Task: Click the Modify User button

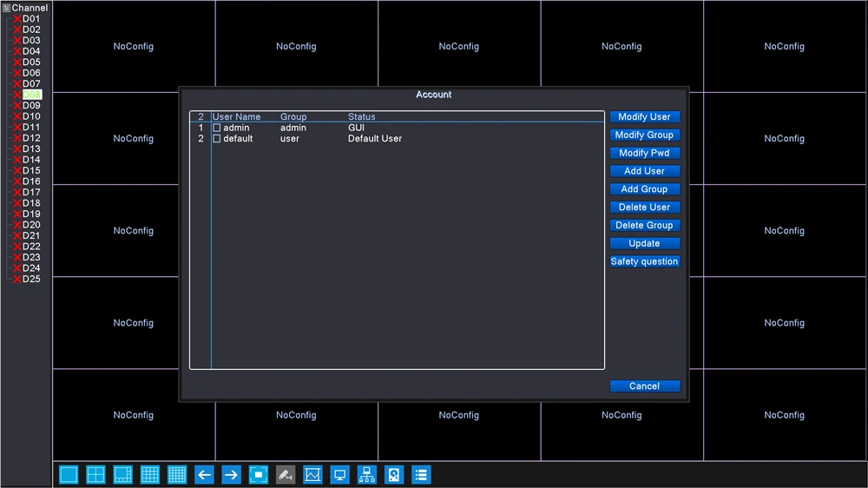Action: [644, 117]
